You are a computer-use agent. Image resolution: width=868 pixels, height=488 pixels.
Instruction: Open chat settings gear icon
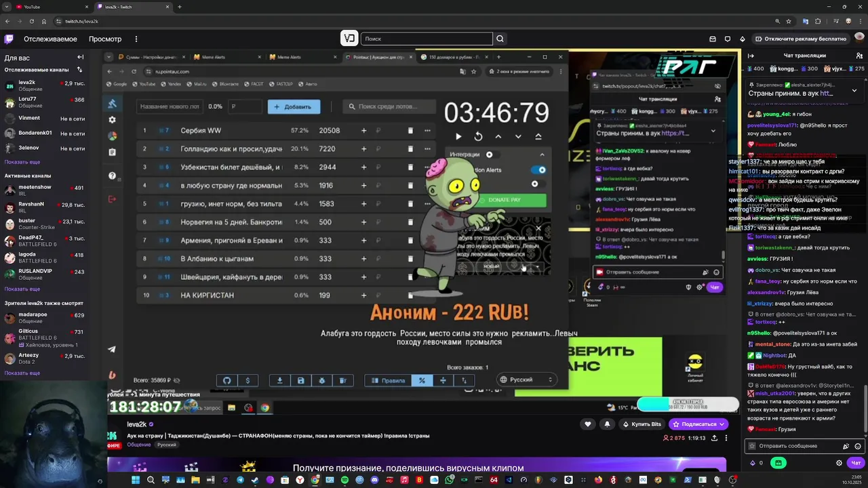pyautogui.click(x=839, y=463)
